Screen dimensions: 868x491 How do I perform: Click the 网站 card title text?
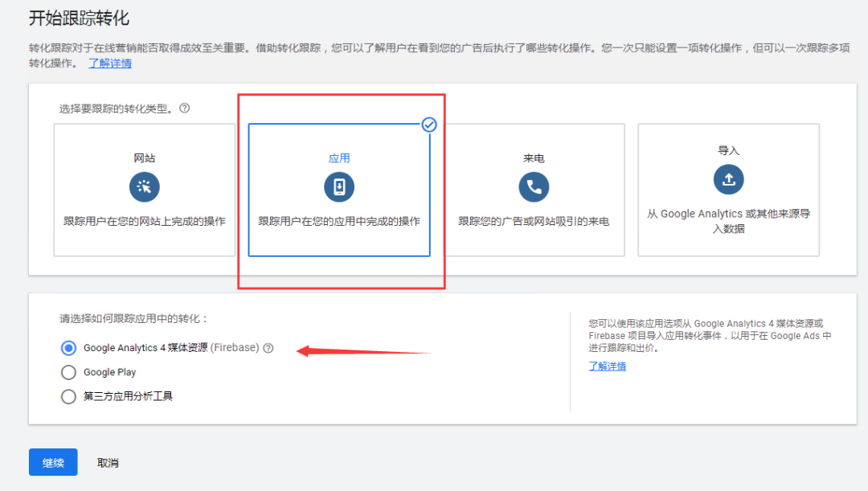(145, 158)
